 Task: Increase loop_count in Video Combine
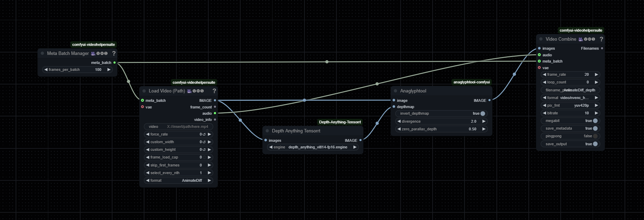[x=596, y=82]
